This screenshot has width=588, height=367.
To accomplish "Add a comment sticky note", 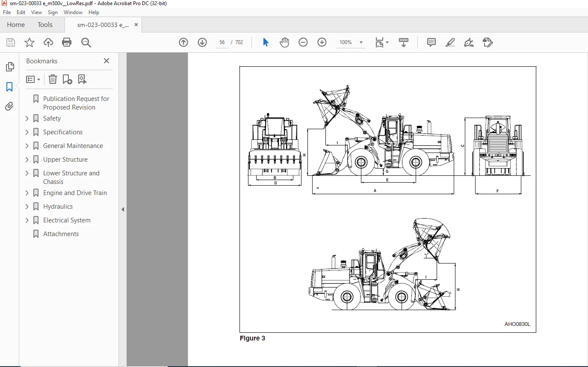I will pos(431,42).
